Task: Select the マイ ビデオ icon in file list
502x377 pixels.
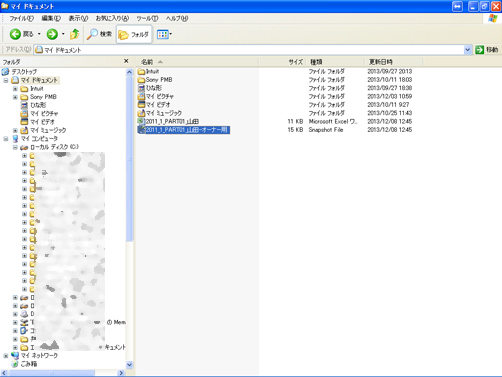Action: tap(141, 105)
